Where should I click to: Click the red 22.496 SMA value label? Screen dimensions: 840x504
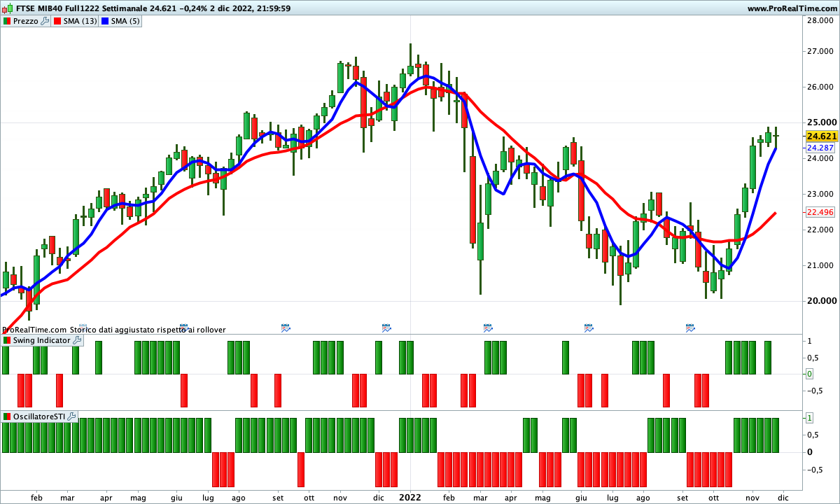(x=820, y=212)
